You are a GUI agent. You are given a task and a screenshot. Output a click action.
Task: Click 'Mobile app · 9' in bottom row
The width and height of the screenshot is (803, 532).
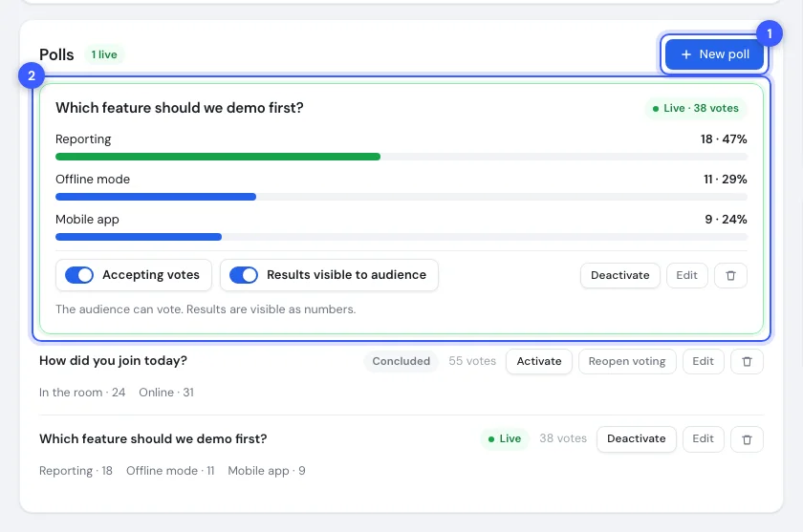click(x=267, y=471)
